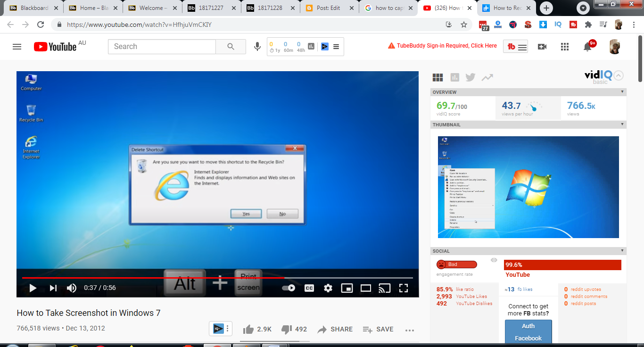Open more actions three-dot menu under video
The height and width of the screenshot is (347, 644).
coord(410,330)
